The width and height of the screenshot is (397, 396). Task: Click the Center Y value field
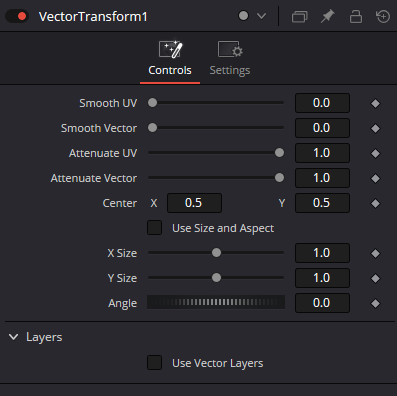[x=322, y=203]
